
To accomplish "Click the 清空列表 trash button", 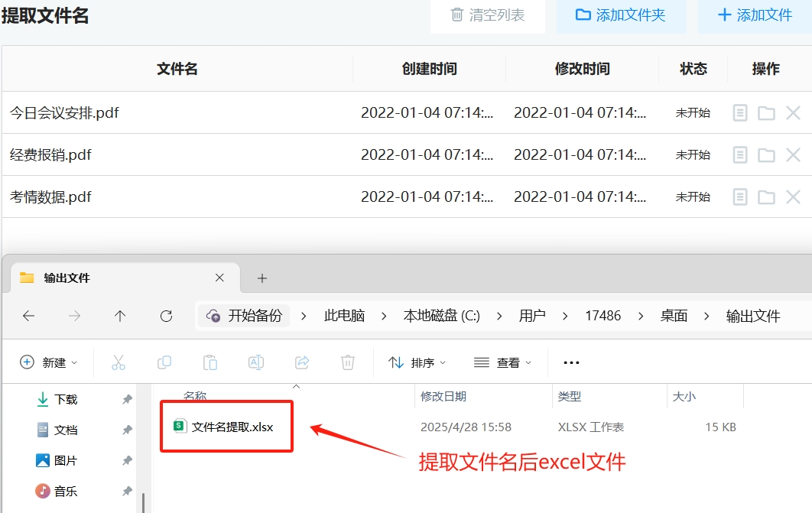I will 487,15.
